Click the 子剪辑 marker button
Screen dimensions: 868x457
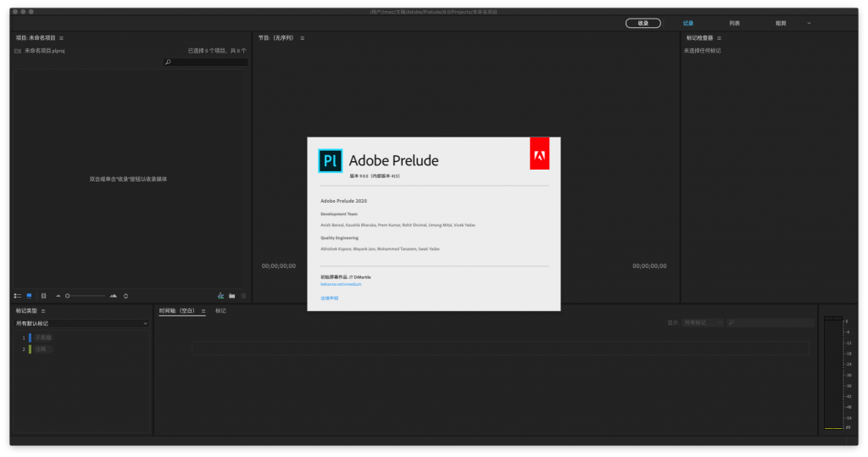pos(42,338)
